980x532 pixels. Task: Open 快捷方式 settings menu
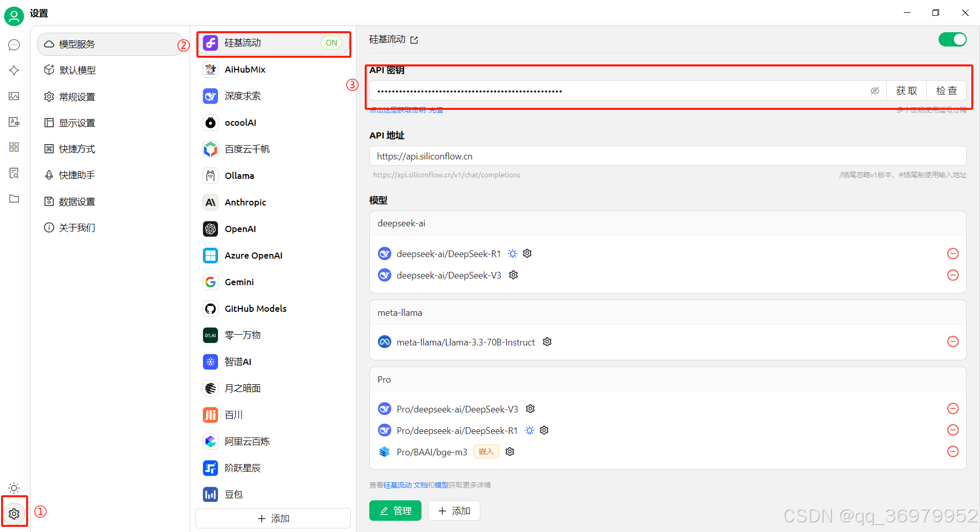click(110, 149)
